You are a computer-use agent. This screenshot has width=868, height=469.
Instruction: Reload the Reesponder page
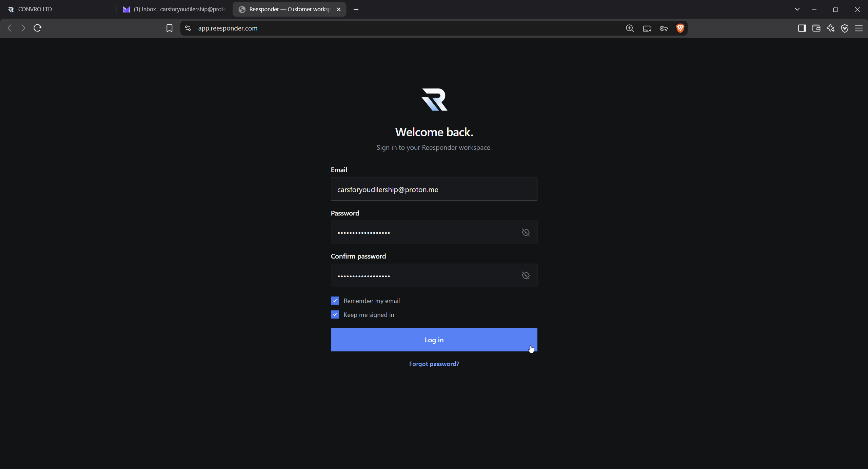pos(38,28)
